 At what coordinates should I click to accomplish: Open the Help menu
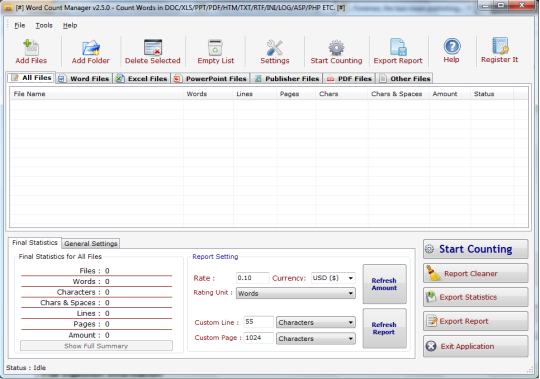[x=70, y=25]
